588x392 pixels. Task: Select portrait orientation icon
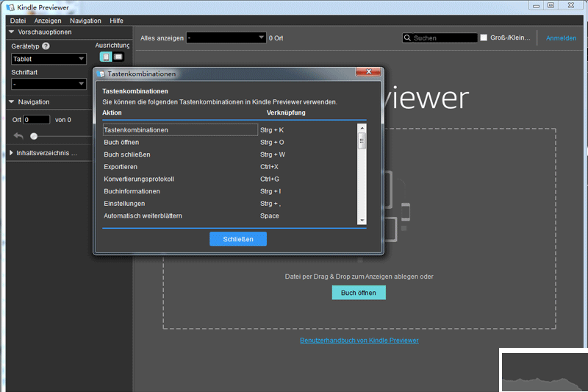pyautogui.click(x=106, y=57)
